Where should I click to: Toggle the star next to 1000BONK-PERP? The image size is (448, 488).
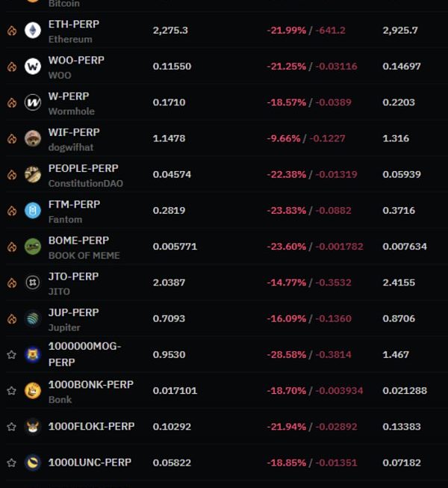(11, 391)
